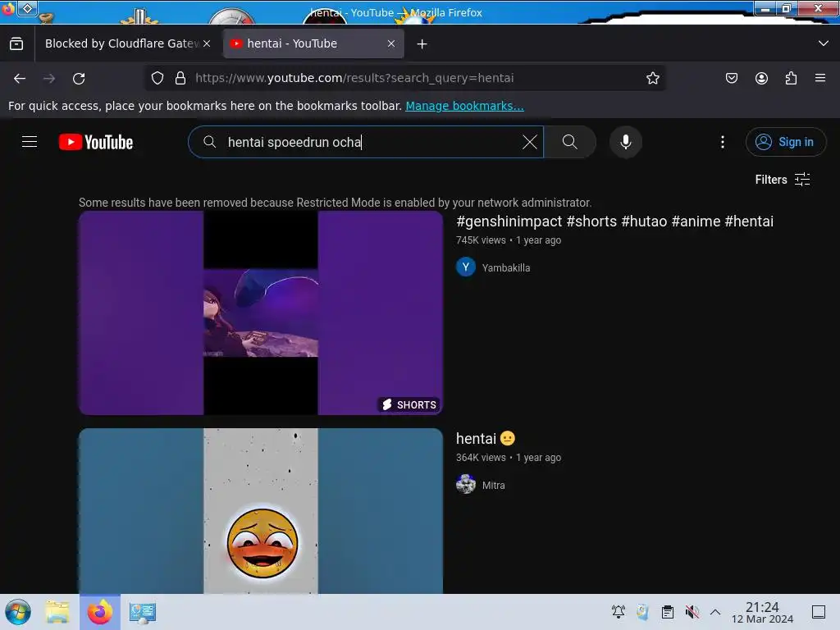Open YouTube settings three-dot menu

[723, 142]
